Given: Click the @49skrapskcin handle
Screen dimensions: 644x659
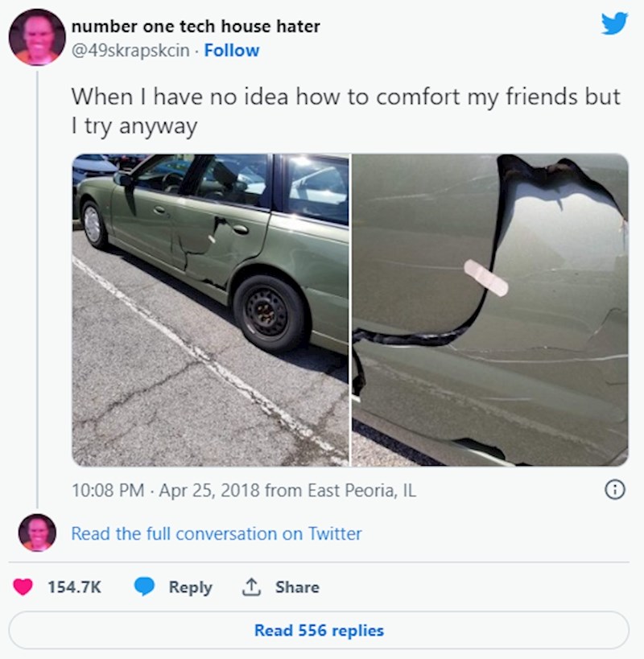Looking at the screenshot, I should tap(130, 51).
